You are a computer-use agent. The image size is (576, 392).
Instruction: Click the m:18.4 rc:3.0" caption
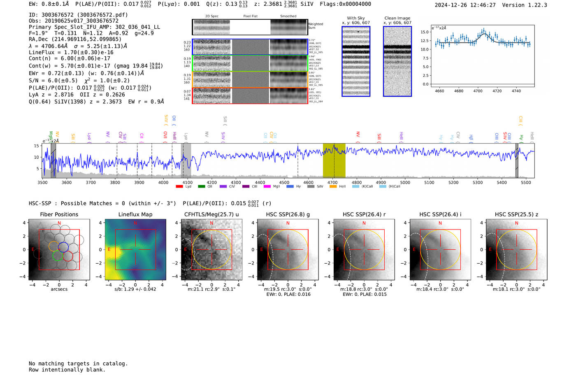[x=440, y=289]
